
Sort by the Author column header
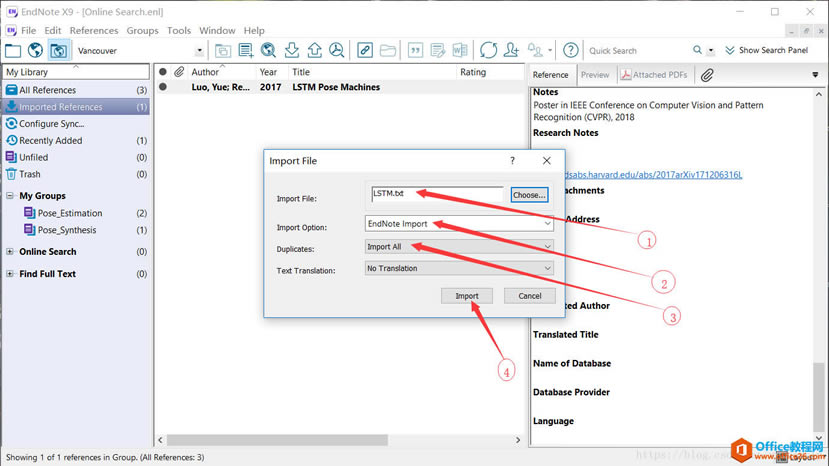click(220, 72)
